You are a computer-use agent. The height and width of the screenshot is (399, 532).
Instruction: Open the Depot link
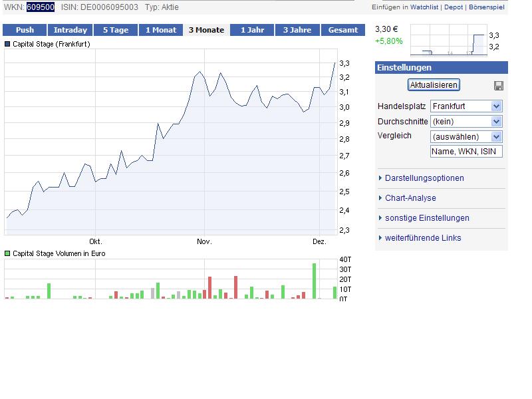click(454, 7)
